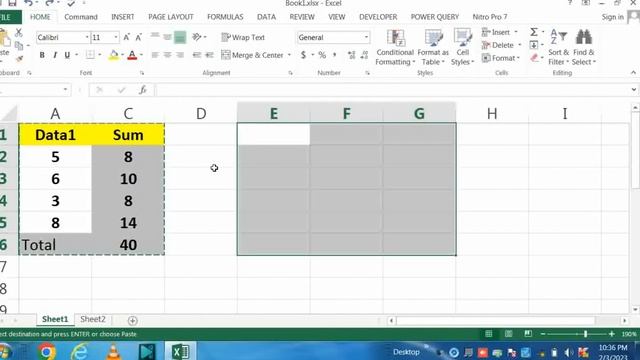Click Decrease Font Size icon
The image size is (640, 360).
tap(139, 37)
